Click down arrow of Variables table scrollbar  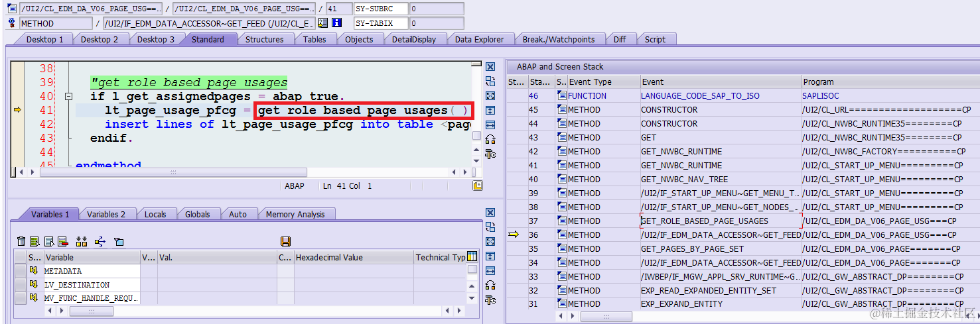coord(472,299)
